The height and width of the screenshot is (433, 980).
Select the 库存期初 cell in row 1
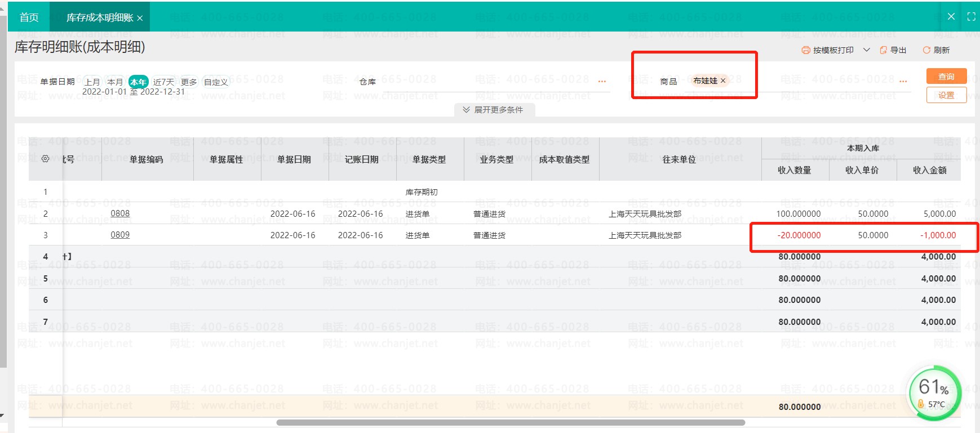[422, 192]
